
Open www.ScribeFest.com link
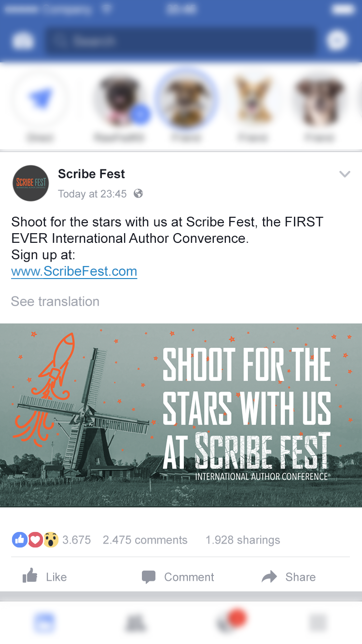coord(74,271)
